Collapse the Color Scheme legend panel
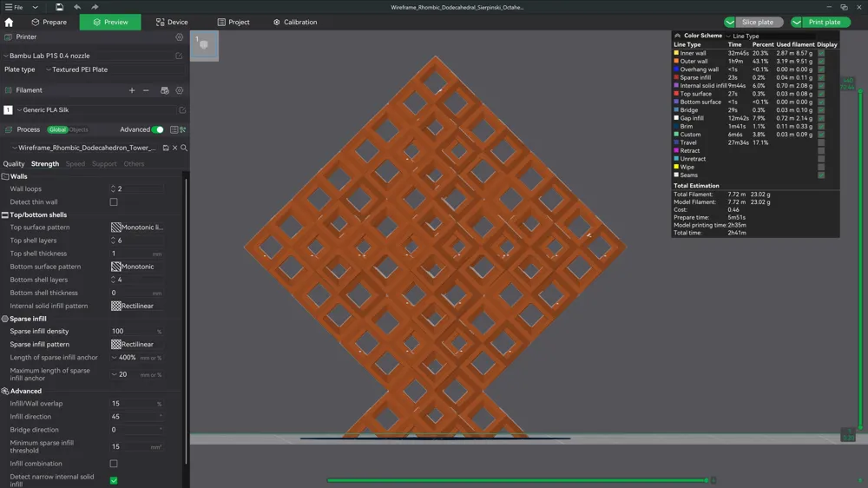The height and width of the screenshot is (488, 868). tap(678, 36)
